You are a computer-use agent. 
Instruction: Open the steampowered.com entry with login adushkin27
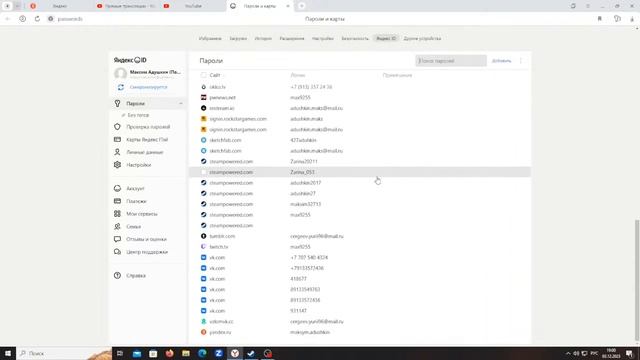(x=360, y=193)
